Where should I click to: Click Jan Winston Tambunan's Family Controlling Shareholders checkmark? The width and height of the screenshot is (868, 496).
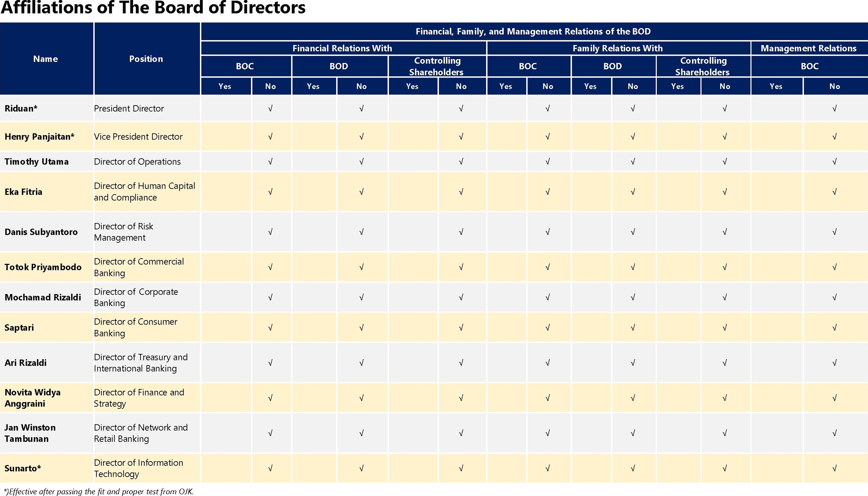725,433
